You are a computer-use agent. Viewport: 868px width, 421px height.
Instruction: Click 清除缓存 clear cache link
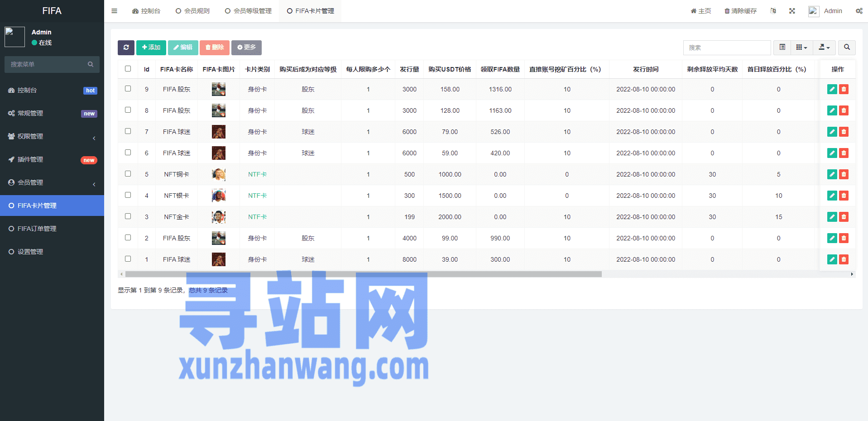(740, 11)
